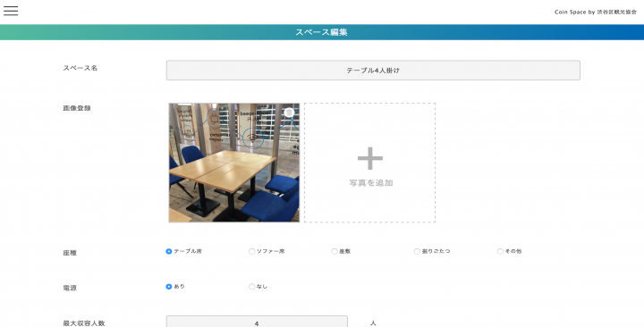Click the plus icon to add photo

click(370, 158)
